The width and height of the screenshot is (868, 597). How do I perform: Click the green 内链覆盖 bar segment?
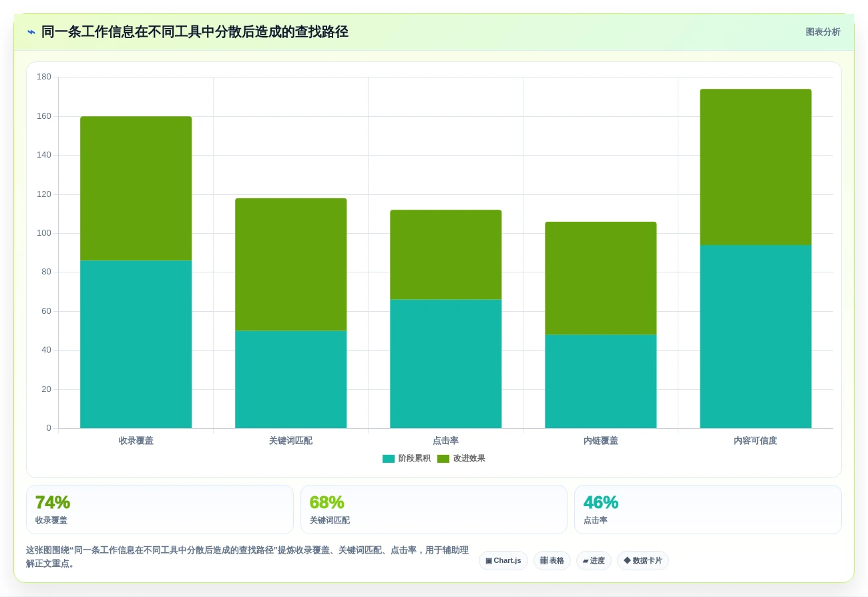pyautogui.click(x=600, y=278)
